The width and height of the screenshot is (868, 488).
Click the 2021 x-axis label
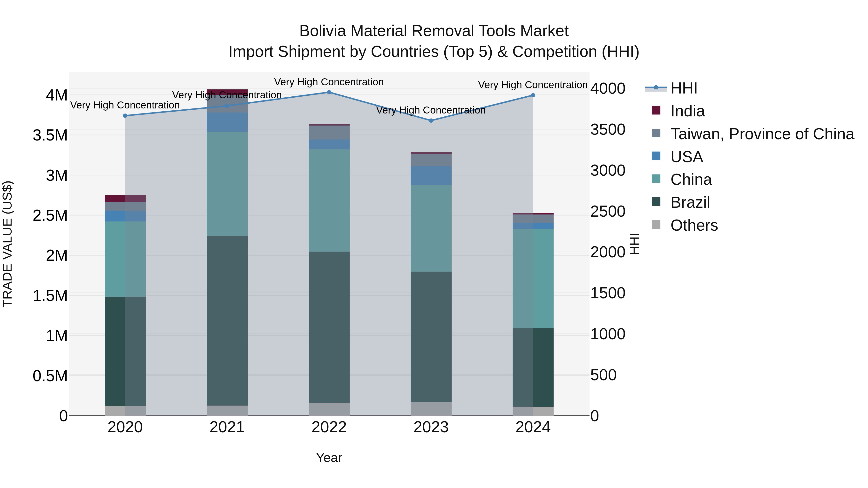(227, 427)
